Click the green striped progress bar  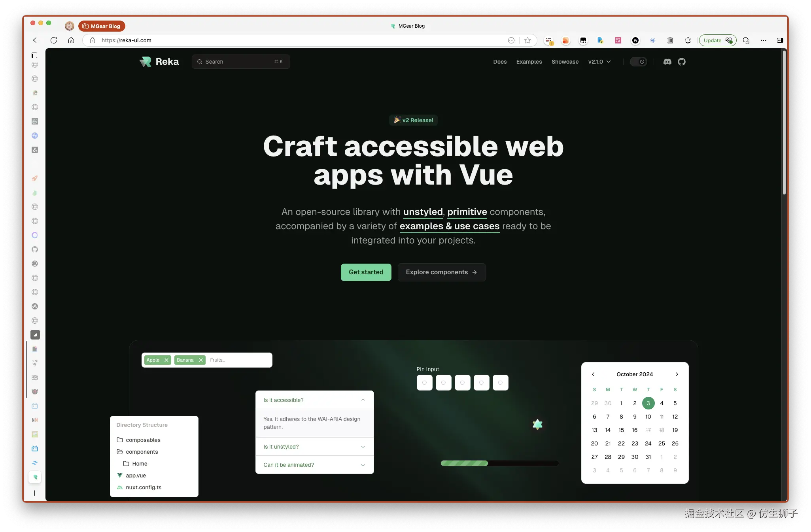[x=464, y=463]
